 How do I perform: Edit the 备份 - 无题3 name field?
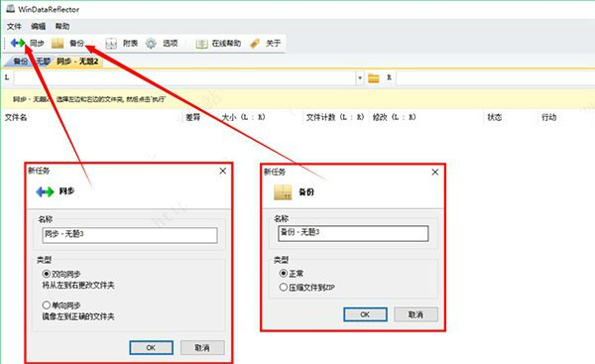coord(353,233)
